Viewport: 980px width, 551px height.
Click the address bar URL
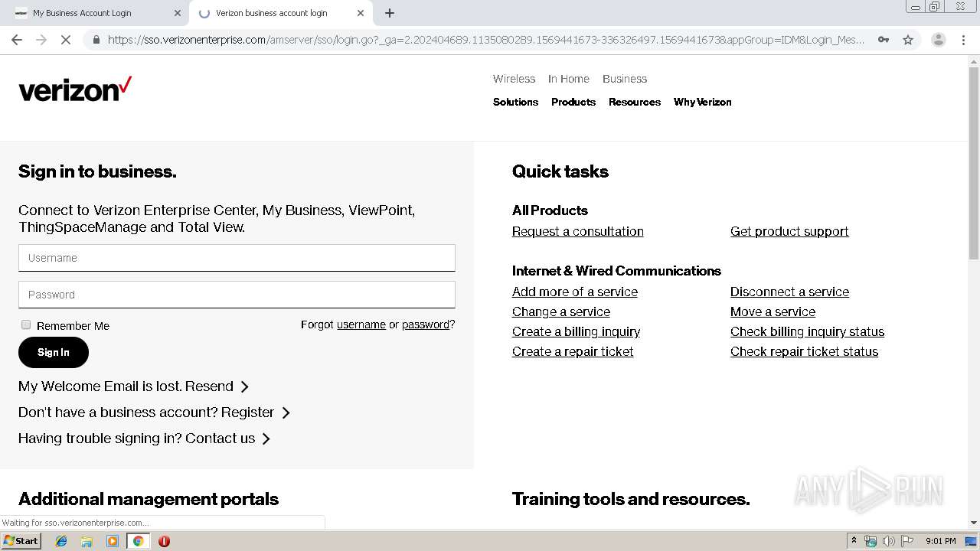[486, 40]
